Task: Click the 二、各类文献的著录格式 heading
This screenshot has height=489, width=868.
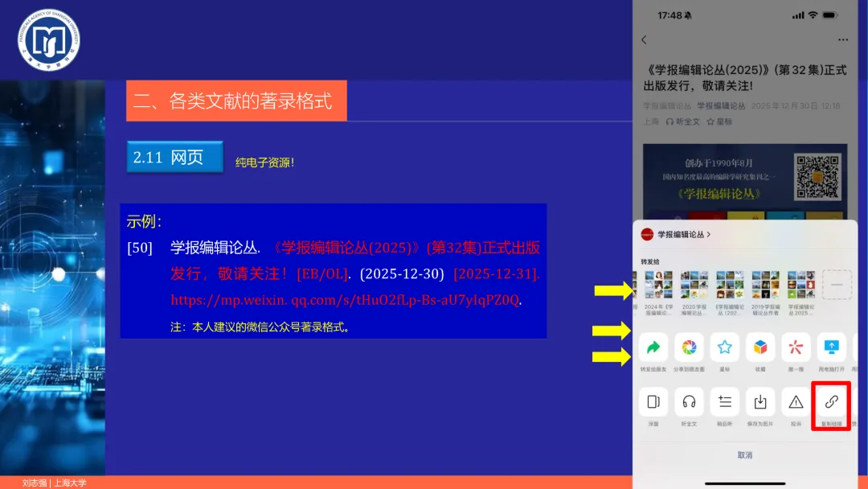Action: click(236, 101)
